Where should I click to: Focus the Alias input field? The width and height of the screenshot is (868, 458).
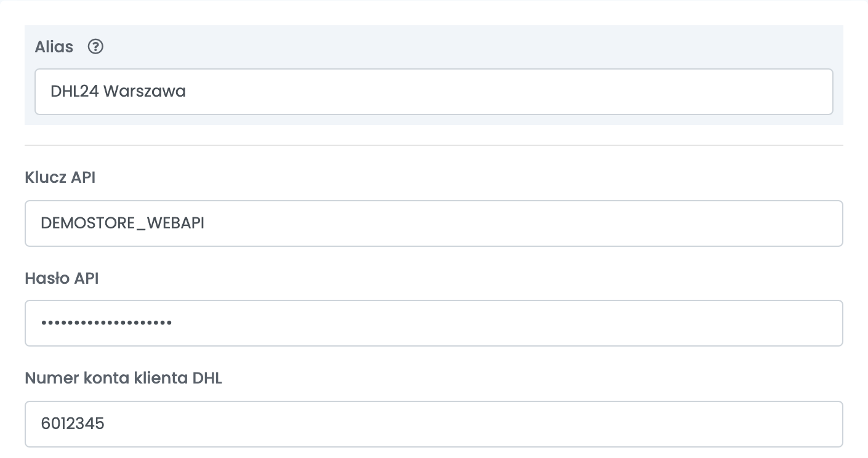[x=434, y=92]
